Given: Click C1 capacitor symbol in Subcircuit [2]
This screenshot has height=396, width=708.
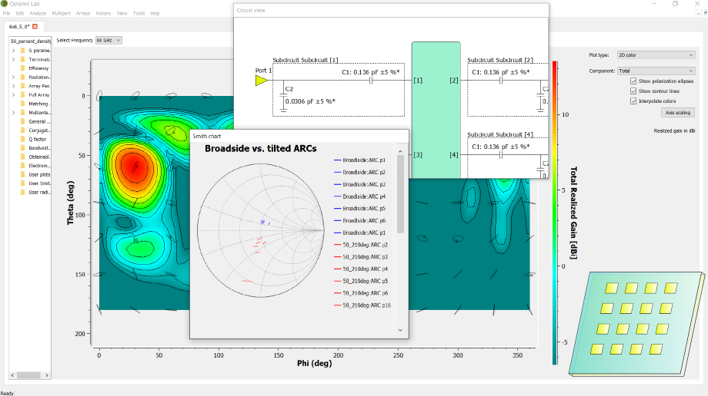Looking at the screenshot, I should click(x=501, y=80).
